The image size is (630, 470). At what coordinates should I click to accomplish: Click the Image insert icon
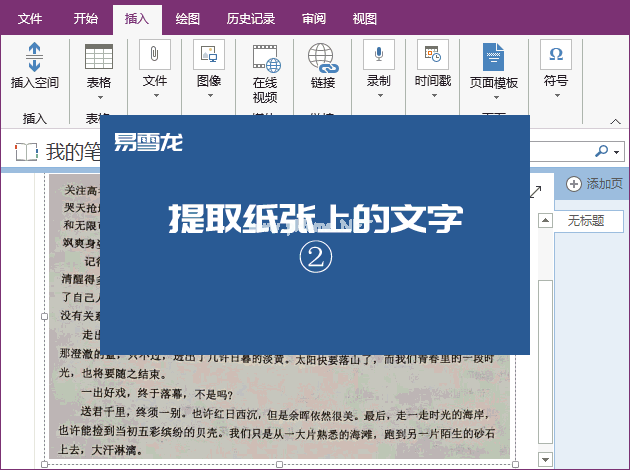pos(209,54)
